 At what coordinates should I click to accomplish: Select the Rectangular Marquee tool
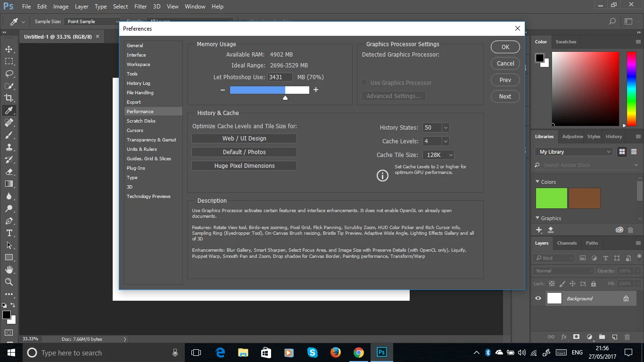[9, 61]
